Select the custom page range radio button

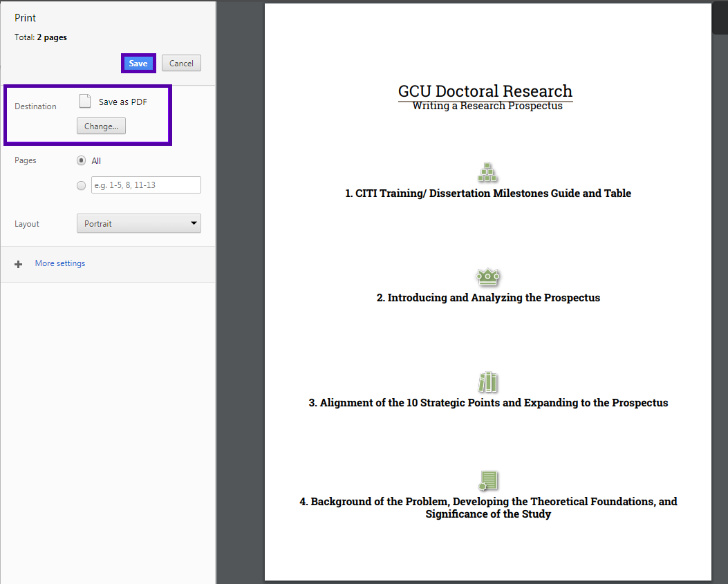pyautogui.click(x=82, y=185)
